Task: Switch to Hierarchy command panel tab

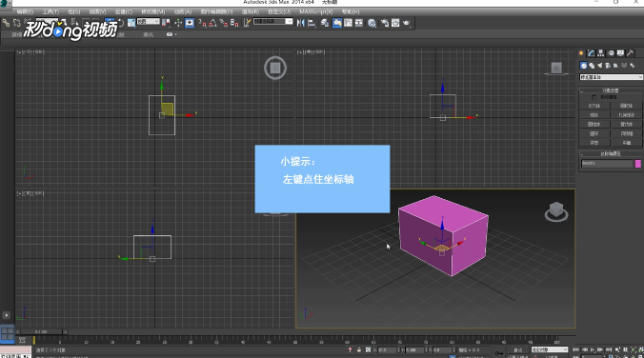Action: point(601,53)
